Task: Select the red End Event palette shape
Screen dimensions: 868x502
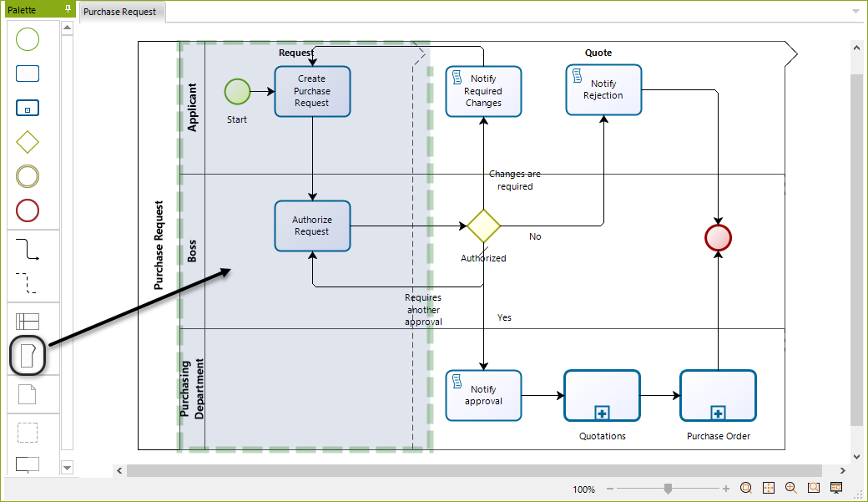Action: 28,210
